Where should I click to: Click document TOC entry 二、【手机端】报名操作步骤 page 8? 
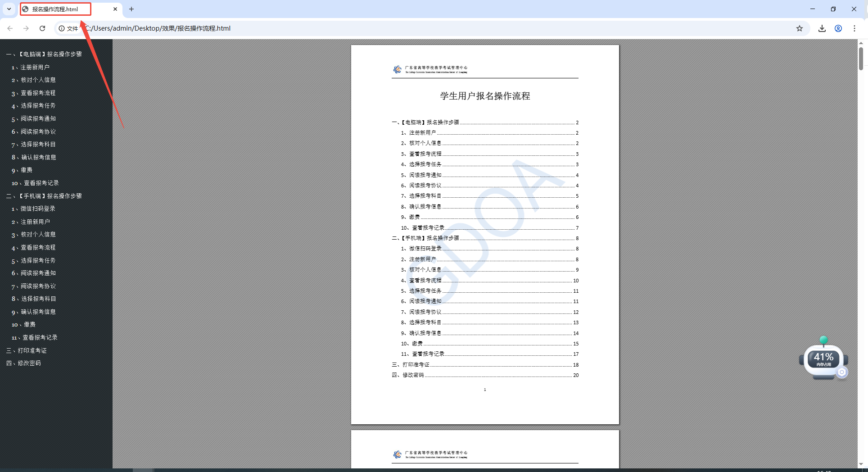tap(485, 238)
